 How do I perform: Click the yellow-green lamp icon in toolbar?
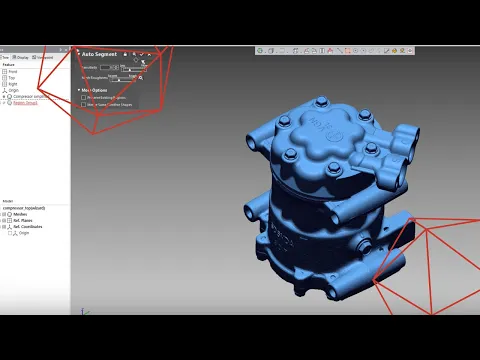click(402, 51)
